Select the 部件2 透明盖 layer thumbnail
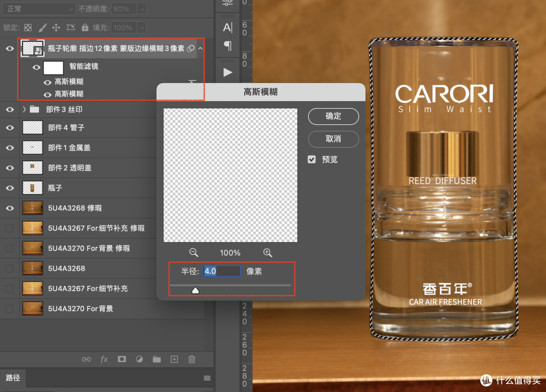 click(x=32, y=168)
